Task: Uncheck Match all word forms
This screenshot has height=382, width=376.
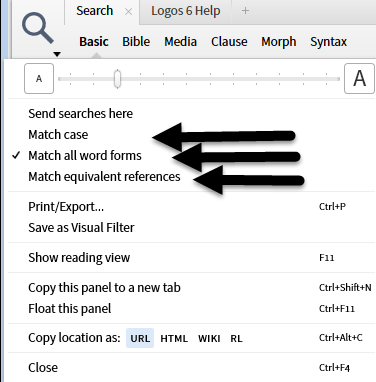Action: point(85,156)
